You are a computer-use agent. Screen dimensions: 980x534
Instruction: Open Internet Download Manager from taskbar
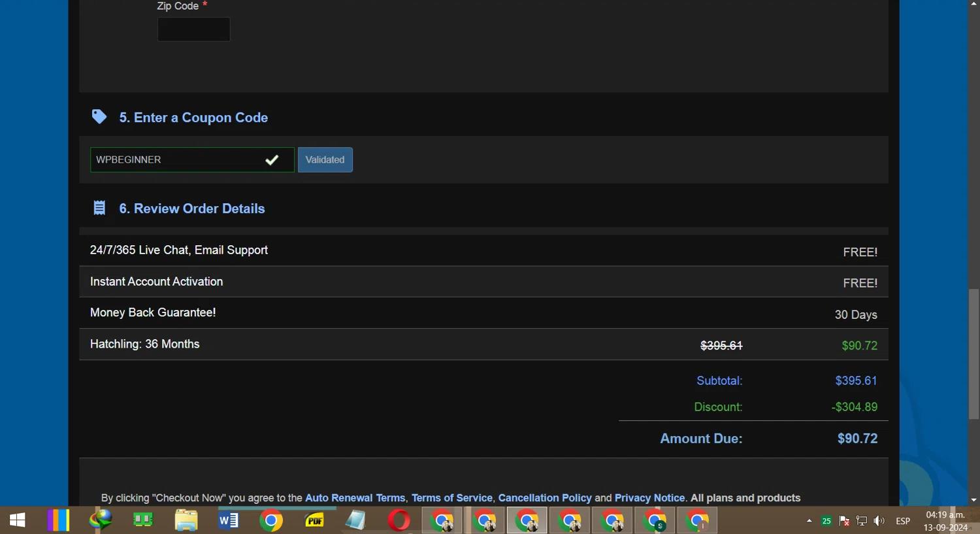click(x=101, y=520)
